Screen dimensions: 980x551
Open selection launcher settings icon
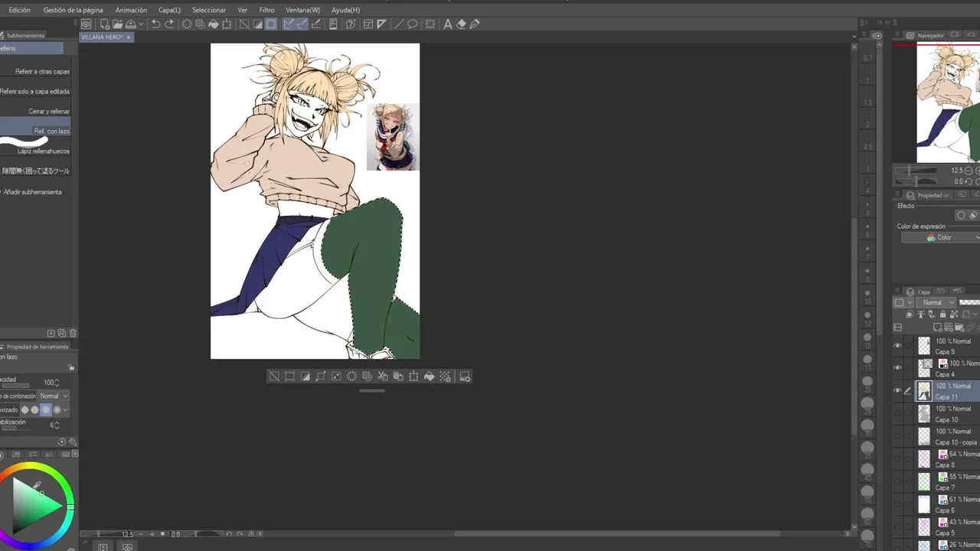tap(465, 376)
